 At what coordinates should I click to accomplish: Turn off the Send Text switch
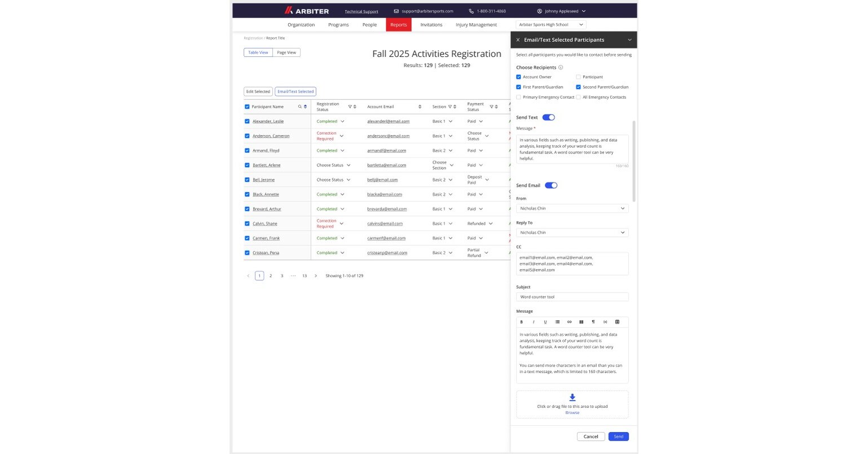pos(548,117)
